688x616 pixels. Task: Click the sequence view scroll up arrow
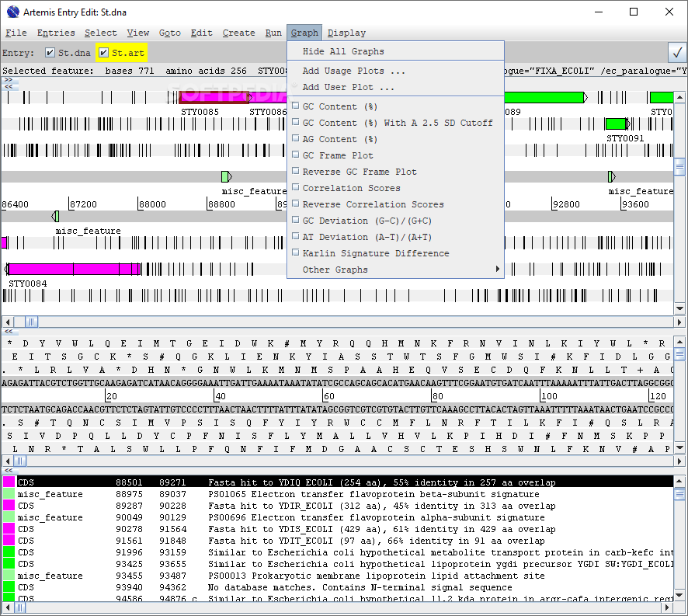coord(679,342)
